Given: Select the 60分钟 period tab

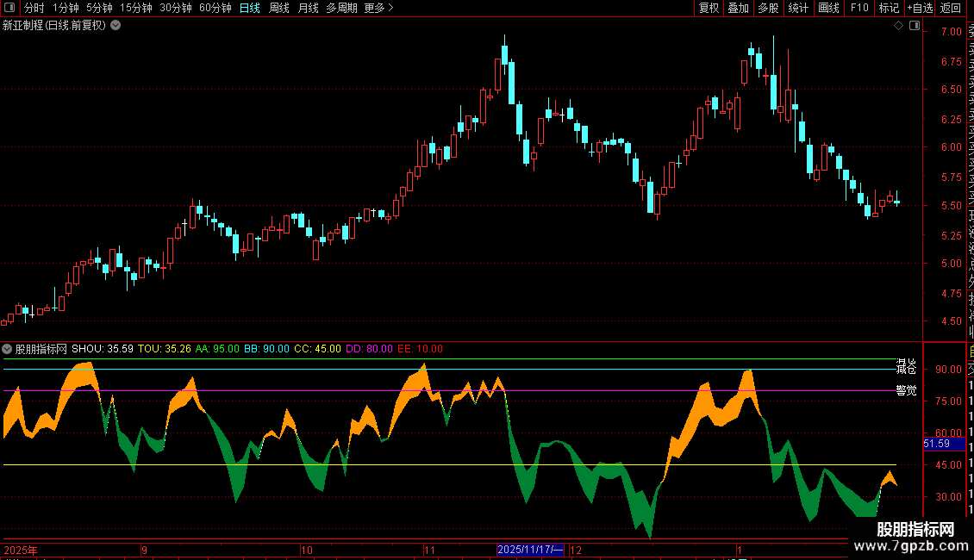Looking at the screenshot, I should [215, 8].
